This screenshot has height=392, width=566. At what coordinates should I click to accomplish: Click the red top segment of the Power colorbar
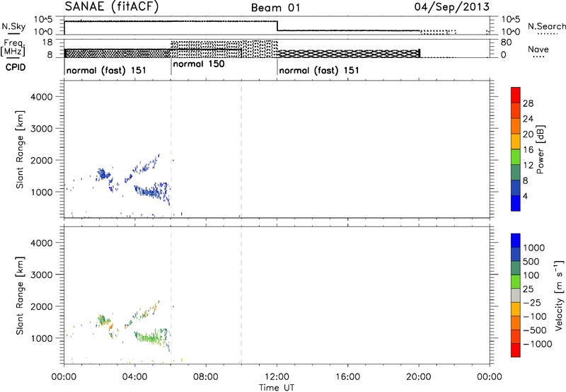(x=516, y=95)
